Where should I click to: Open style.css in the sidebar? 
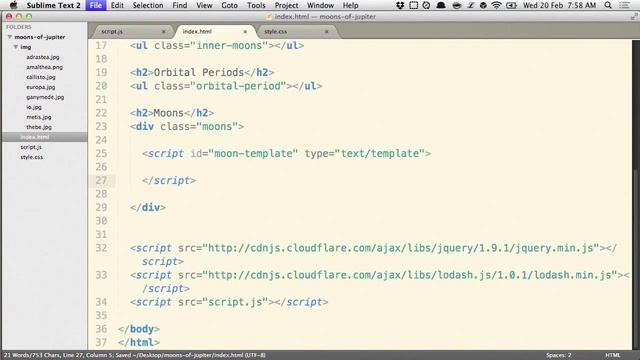coord(31,157)
